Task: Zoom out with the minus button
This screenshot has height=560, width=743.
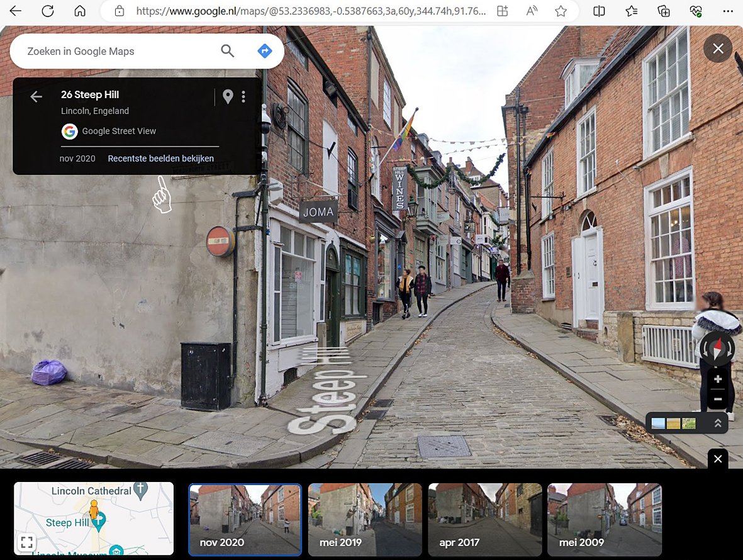Action: [x=717, y=399]
